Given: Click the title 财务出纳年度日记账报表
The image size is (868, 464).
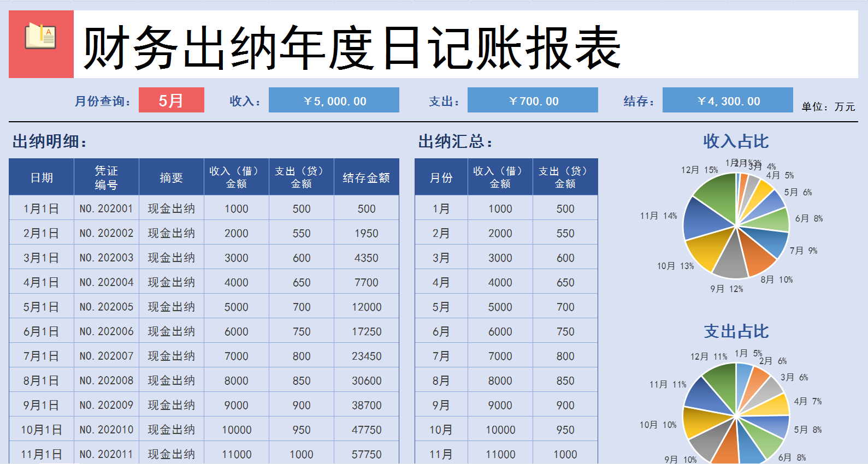Looking at the screenshot, I should point(352,48).
